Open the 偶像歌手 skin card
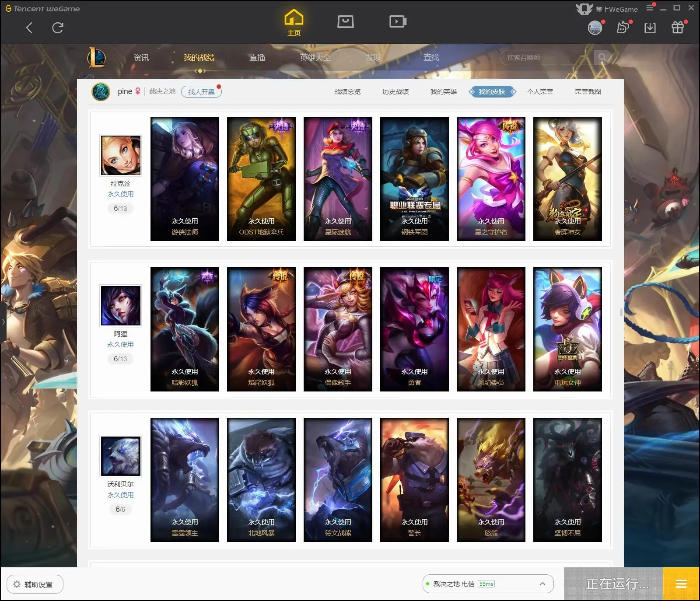The width and height of the screenshot is (700, 601). point(338,329)
